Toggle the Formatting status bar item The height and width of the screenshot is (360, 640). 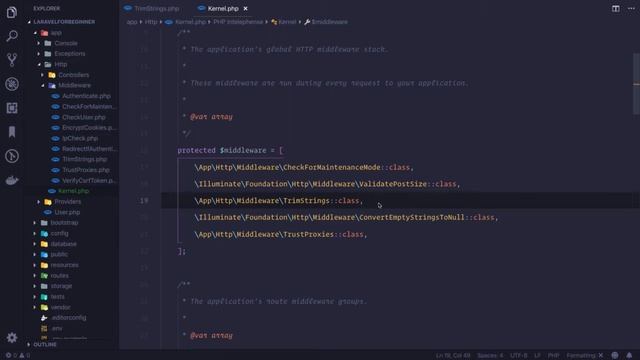click(x=584, y=356)
